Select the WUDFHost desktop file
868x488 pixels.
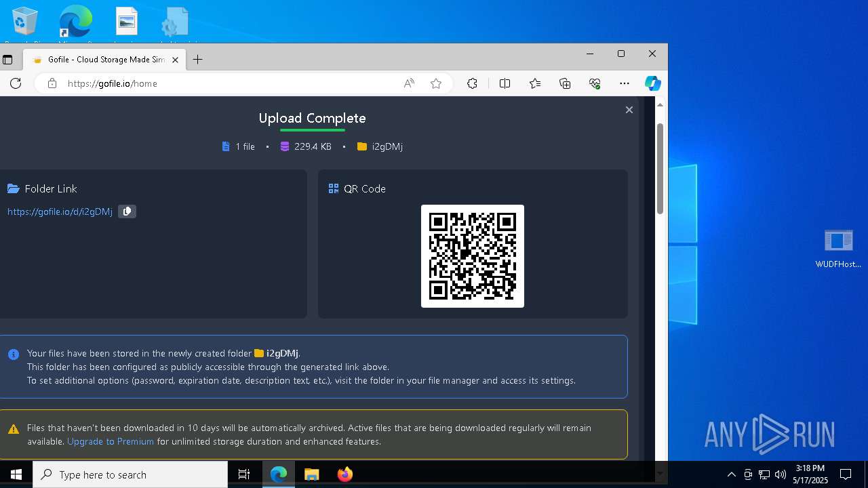point(838,249)
